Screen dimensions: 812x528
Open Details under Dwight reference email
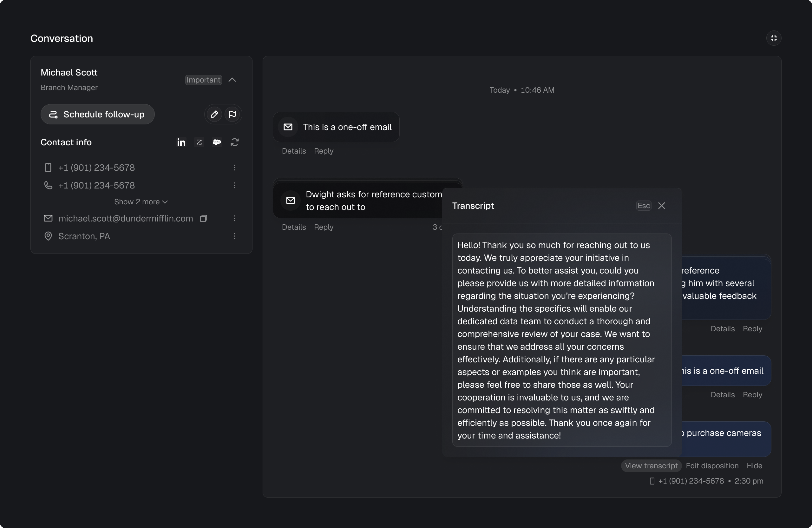click(x=294, y=227)
